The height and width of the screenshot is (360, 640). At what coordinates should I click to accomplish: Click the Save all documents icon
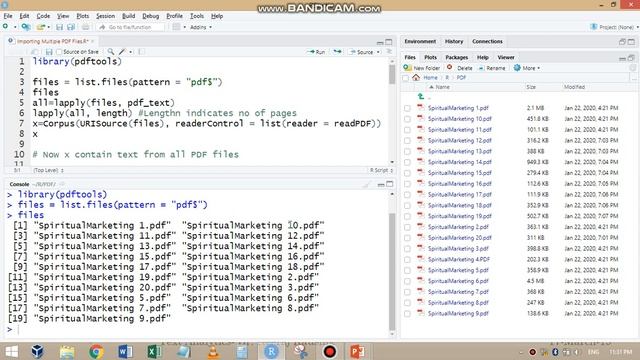[71, 27]
